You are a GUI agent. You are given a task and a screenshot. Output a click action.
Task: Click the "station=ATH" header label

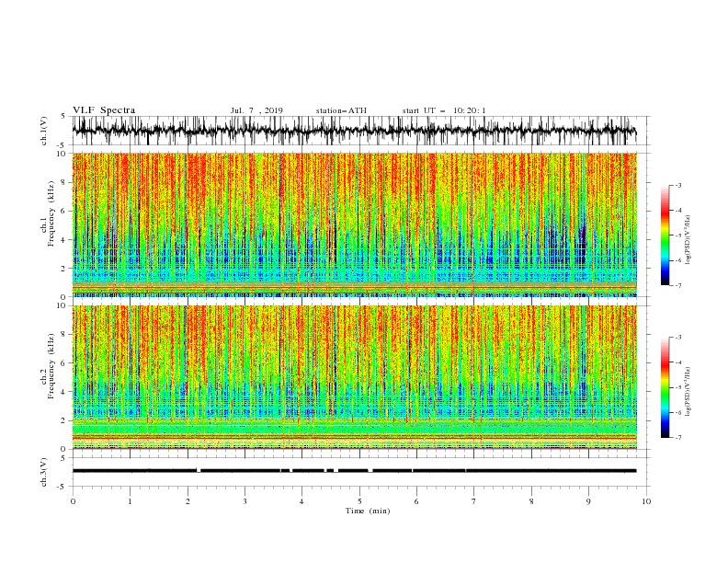point(341,110)
